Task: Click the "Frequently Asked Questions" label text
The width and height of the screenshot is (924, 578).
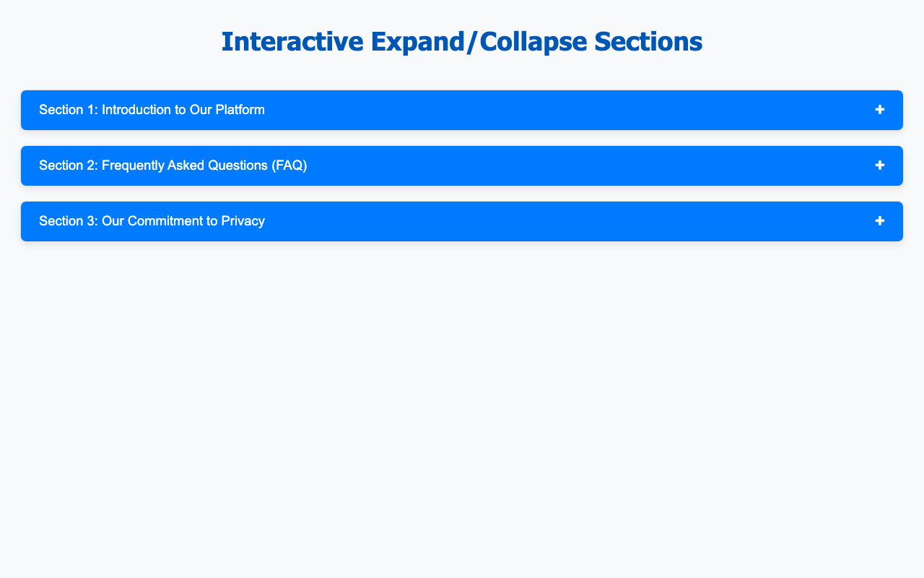Action: (186, 165)
